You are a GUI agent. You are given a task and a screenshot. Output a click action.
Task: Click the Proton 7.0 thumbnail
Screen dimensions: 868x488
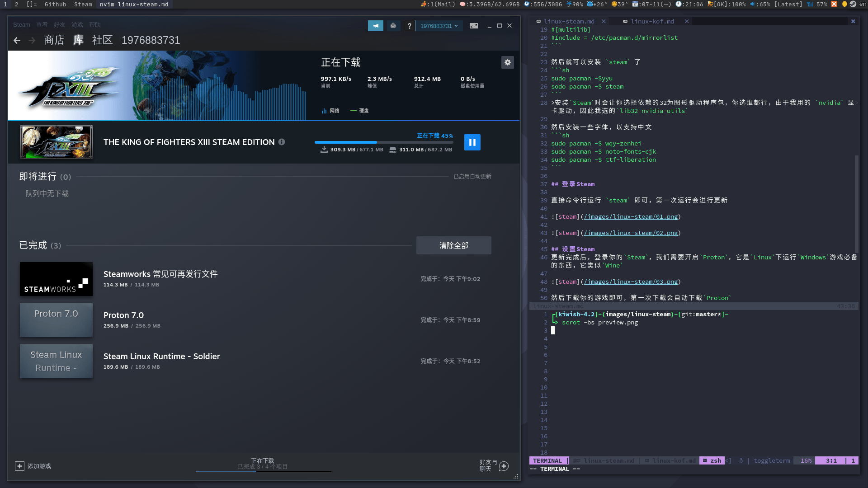pos(56,320)
